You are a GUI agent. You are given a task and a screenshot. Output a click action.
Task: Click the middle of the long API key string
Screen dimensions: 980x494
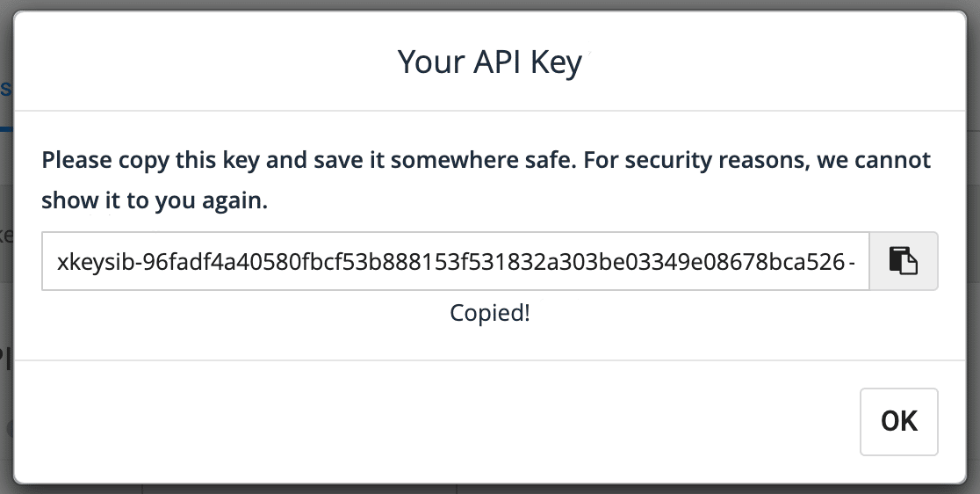[x=456, y=262]
